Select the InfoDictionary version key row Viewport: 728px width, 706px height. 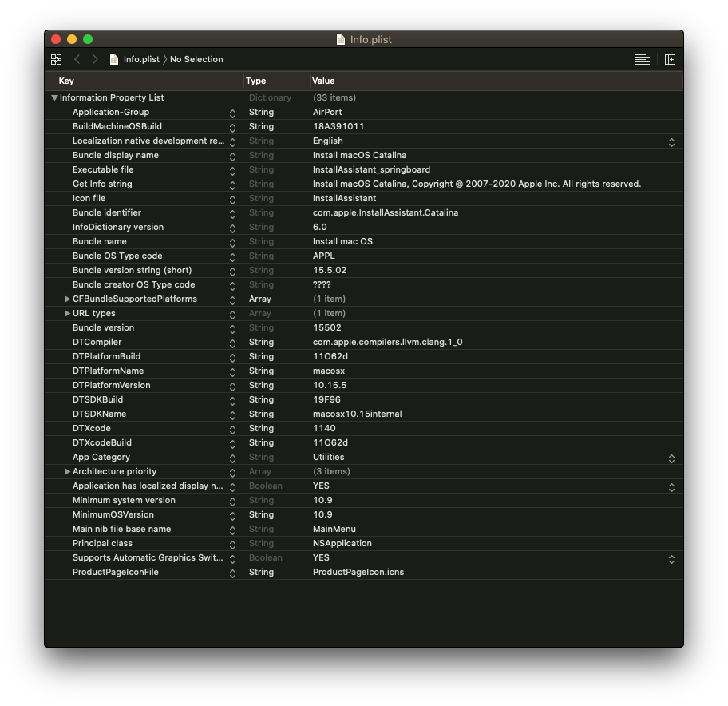pyautogui.click(x=118, y=227)
